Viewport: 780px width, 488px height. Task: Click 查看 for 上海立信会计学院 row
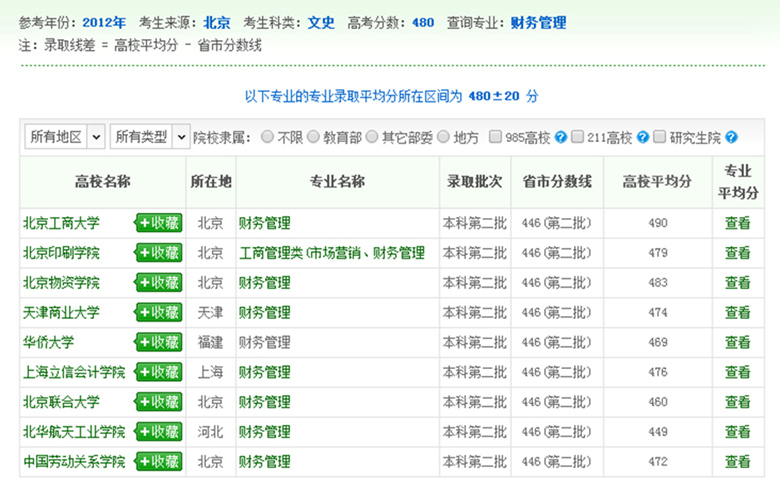[x=737, y=372]
